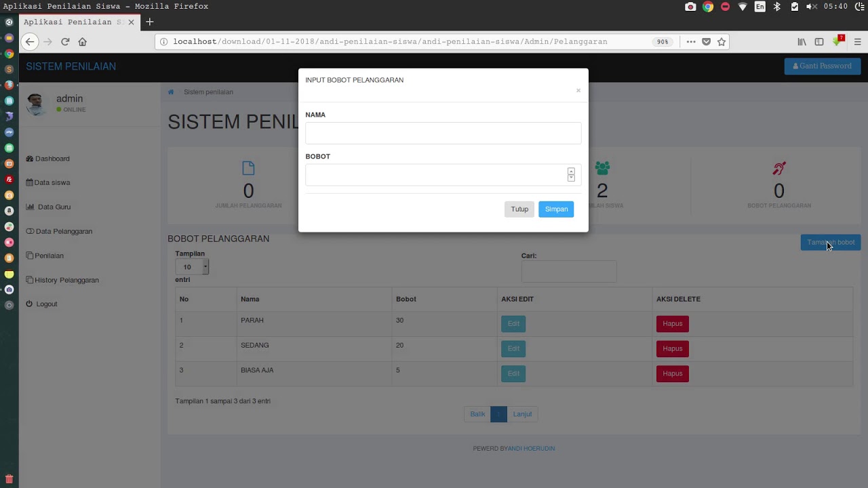Click the trash icon in the dock
This screenshot has width=868, height=488.
[9, 479]
